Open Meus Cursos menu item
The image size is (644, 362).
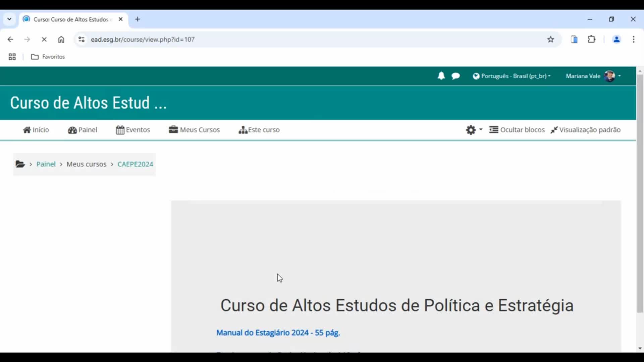click(x=195, y=130)
